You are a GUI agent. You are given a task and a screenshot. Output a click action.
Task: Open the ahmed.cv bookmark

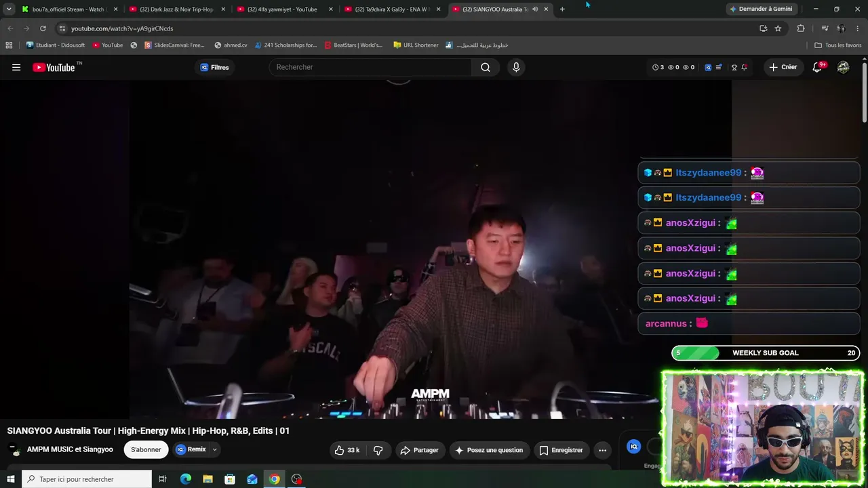pos(231,45)
